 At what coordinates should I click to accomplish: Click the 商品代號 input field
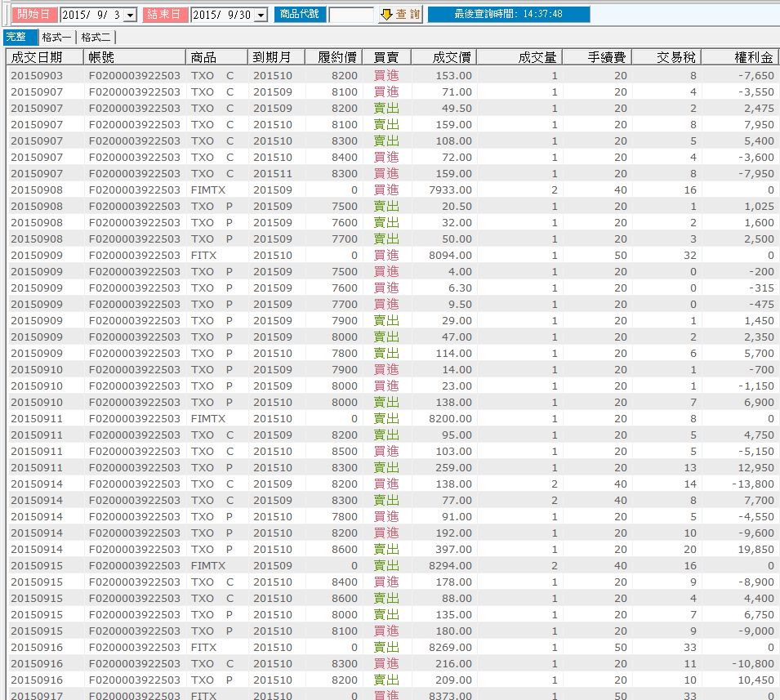[x=350, y=15]
